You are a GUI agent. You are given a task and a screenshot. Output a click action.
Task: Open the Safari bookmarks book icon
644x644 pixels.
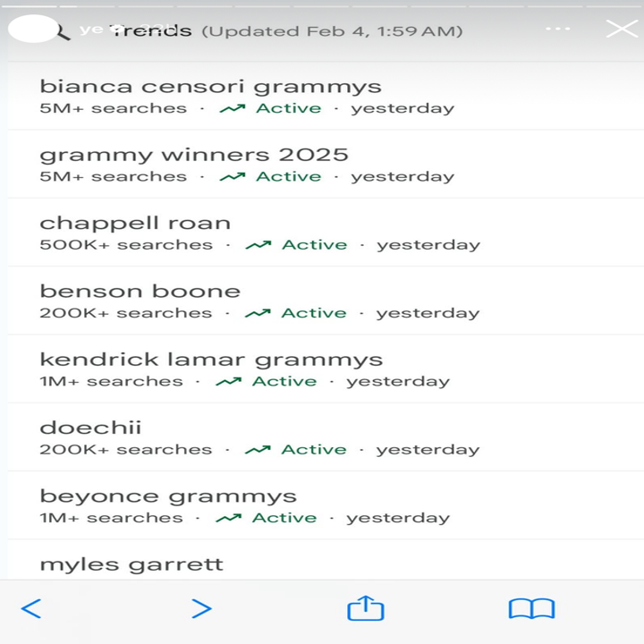pyautogui.click(x=531, y=609)
